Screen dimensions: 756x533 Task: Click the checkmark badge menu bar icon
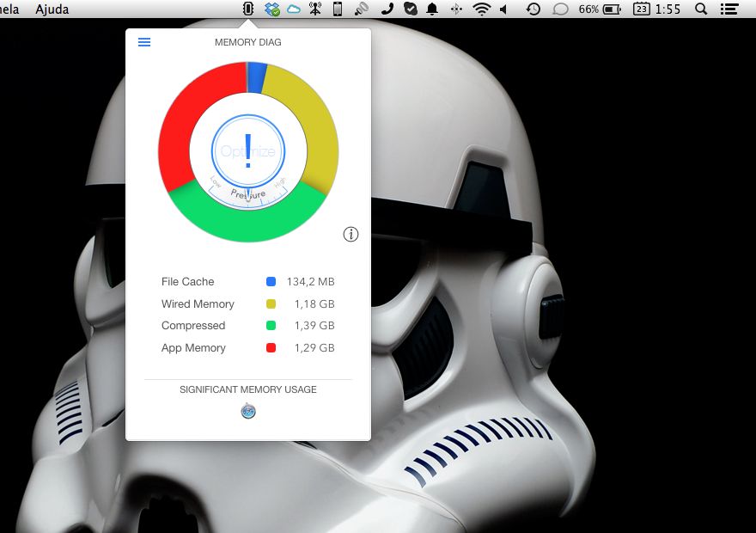click(411, 9)
